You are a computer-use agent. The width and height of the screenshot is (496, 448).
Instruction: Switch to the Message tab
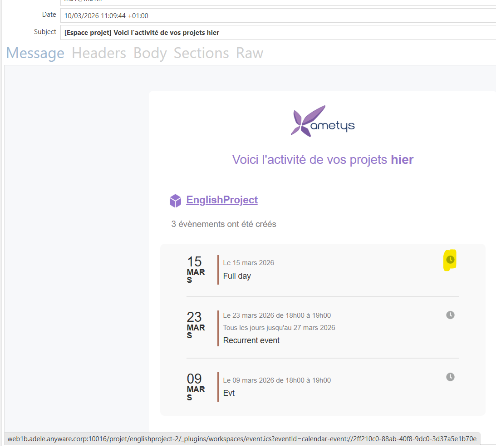pos(35,53)
